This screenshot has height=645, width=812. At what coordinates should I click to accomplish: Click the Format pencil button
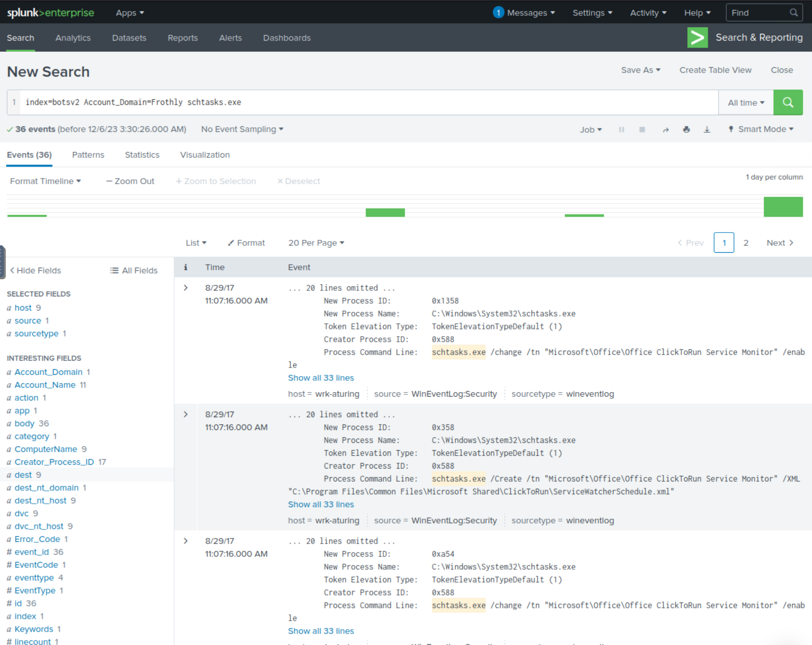coord(246,243)
